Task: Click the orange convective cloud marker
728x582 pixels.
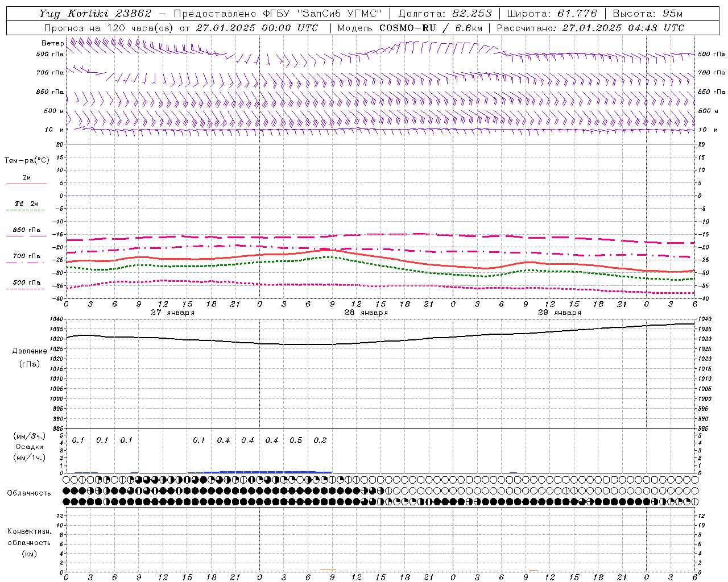Action: pyautogui.click(x=328, y=569)
